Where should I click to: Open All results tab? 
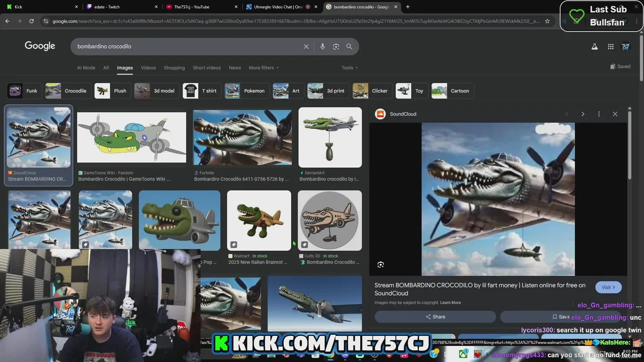click(106, 68)
